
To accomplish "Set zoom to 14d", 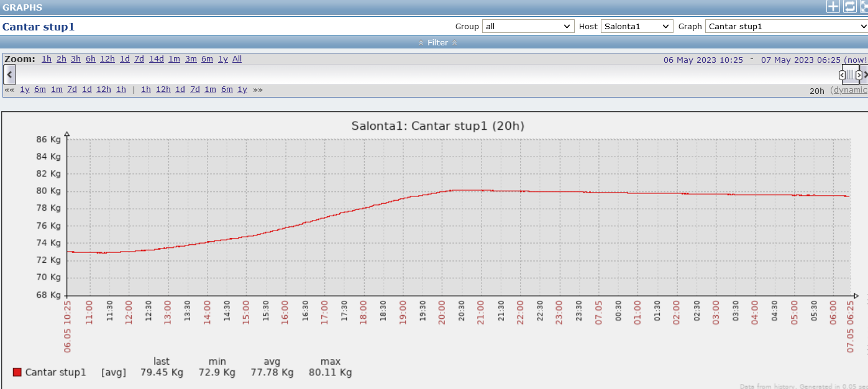I will pyautogui.click(x=156, y=59).
